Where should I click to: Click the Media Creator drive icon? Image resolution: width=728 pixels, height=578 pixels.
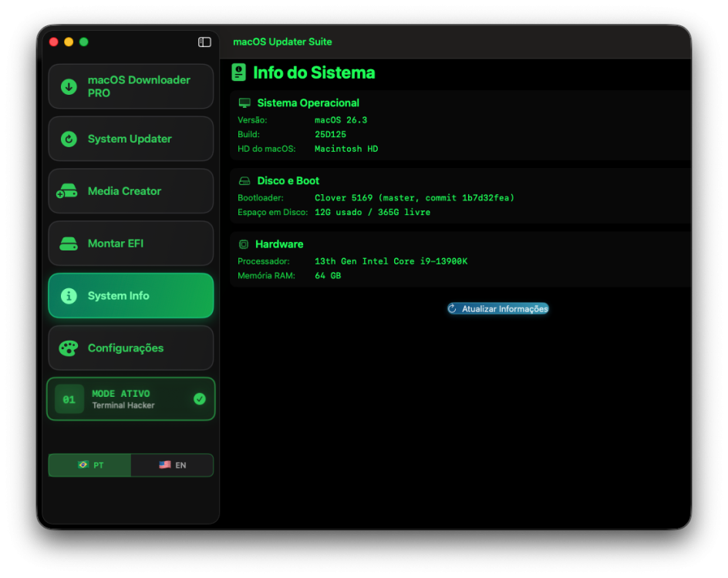click(67, 191)
